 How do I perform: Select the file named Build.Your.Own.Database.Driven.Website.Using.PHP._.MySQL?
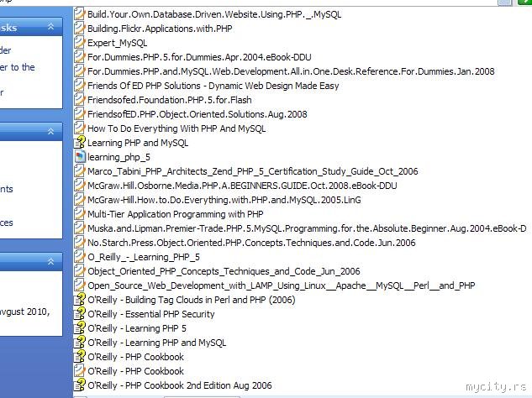click(x=214, y=14)
